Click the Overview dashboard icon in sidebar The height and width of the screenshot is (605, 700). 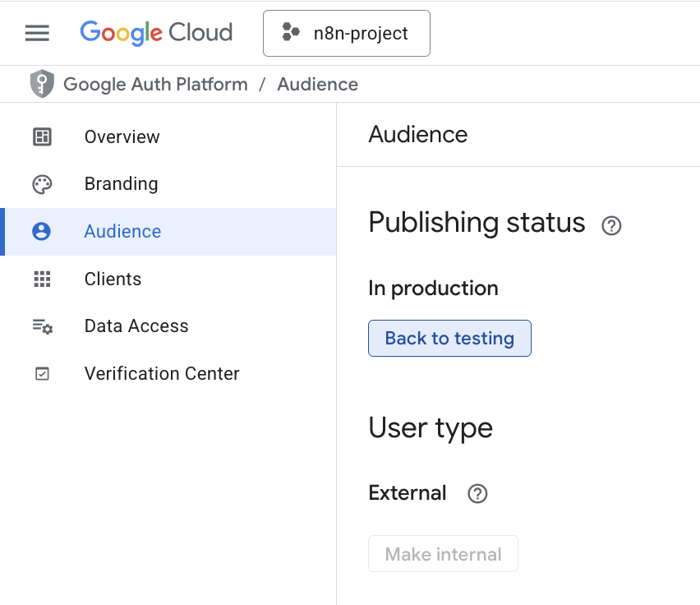[x=42, y=137]
